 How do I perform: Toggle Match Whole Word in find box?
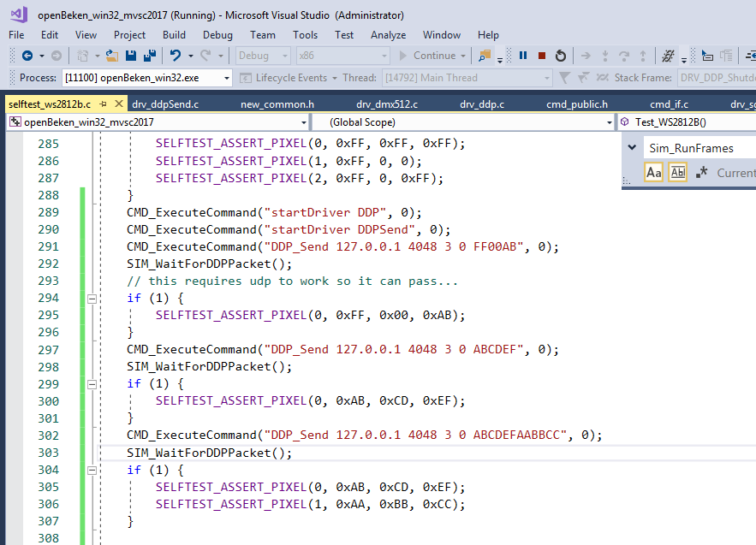point(677,172)
